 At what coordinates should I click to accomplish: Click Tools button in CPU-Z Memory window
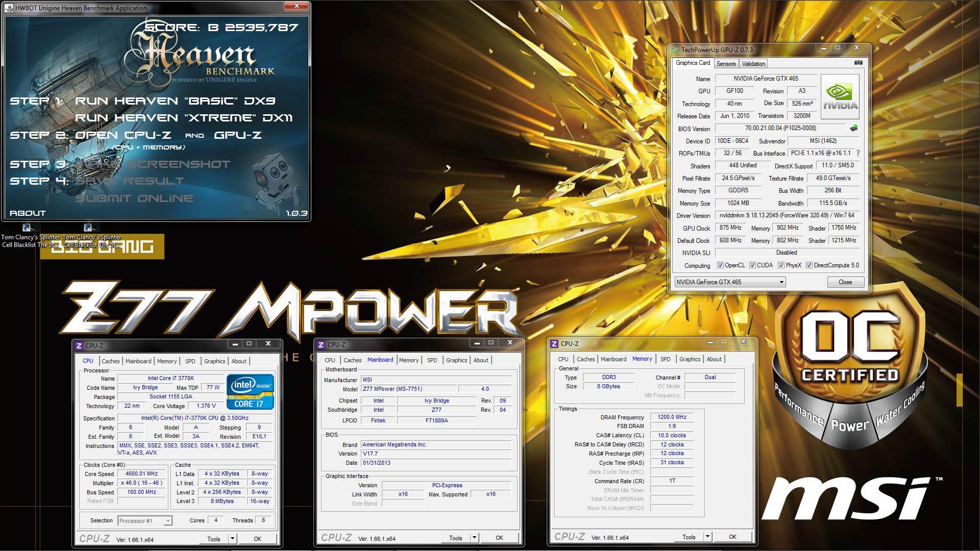(689, 537)
